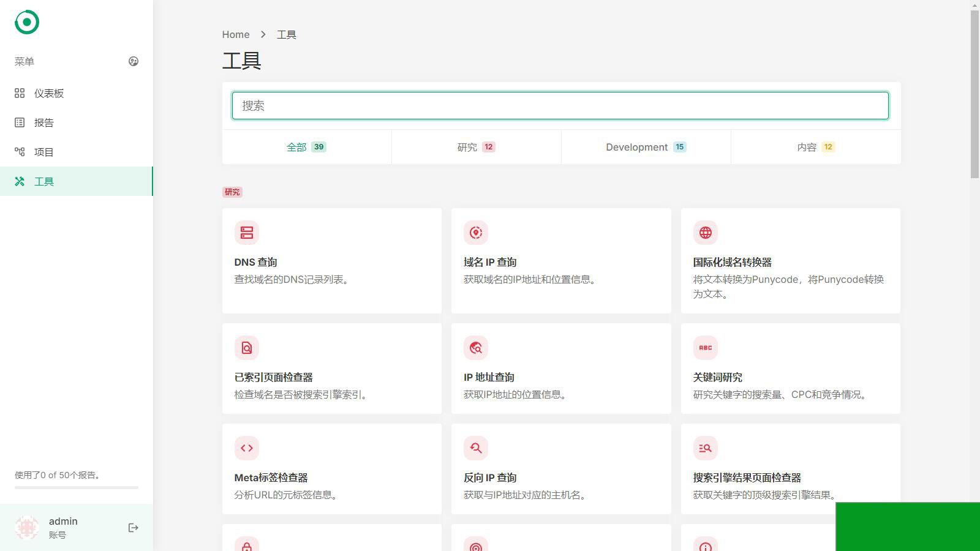Click the 报告 list icon in sidebar
The width and height of the screenshot is (980, 551).
tap(20, 122)
